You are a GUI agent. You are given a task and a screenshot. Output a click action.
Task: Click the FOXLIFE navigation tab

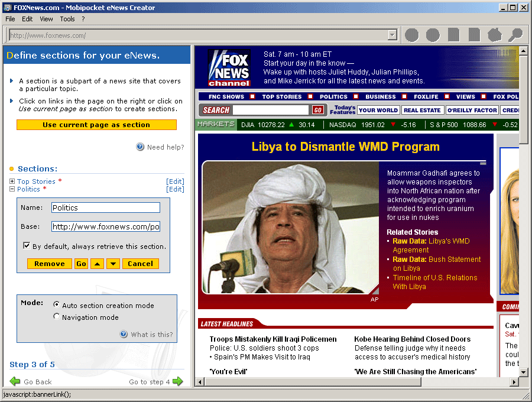[426, 97]
